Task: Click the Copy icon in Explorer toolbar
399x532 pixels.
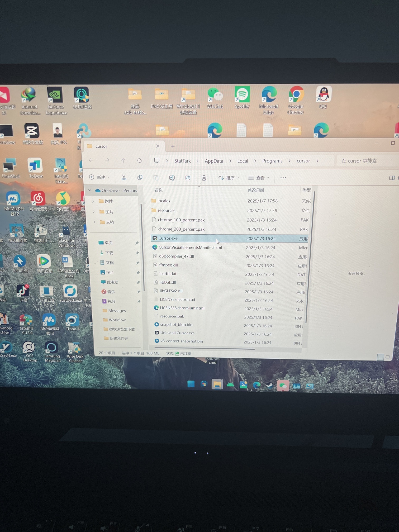Action: tap(140, 178)
